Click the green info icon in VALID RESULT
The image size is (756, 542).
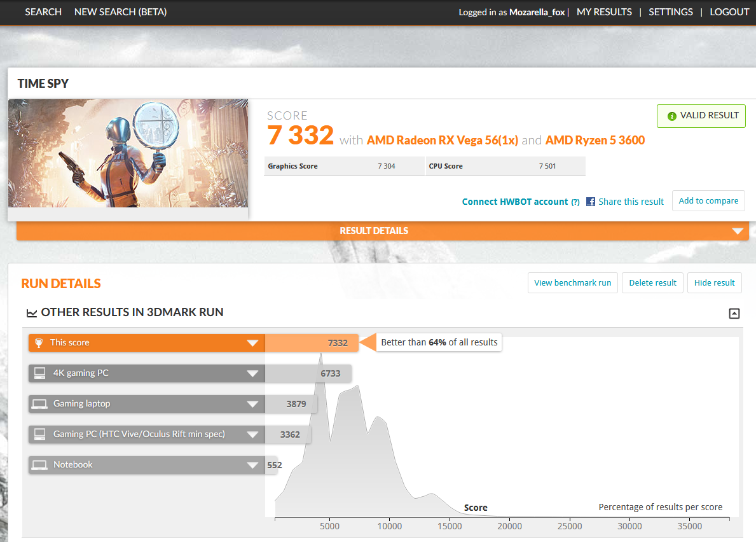(x=671, y=116)
